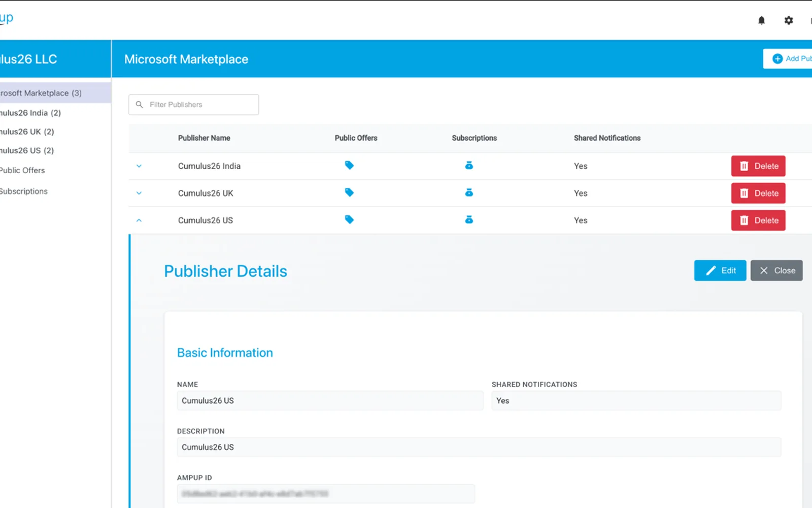
Task: Click Public Offers tag icon for Cumulus26 India
Action: click(349, 165)
